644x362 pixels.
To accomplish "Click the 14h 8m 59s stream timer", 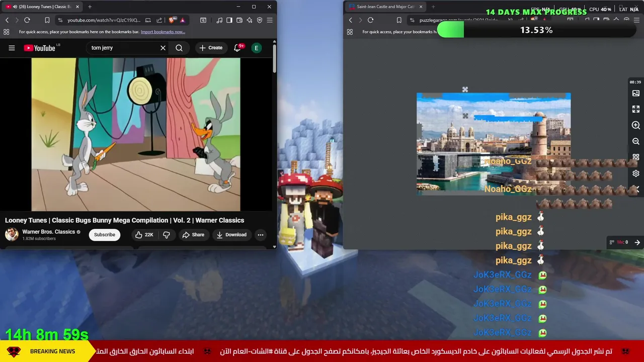I will pos(47,334).
